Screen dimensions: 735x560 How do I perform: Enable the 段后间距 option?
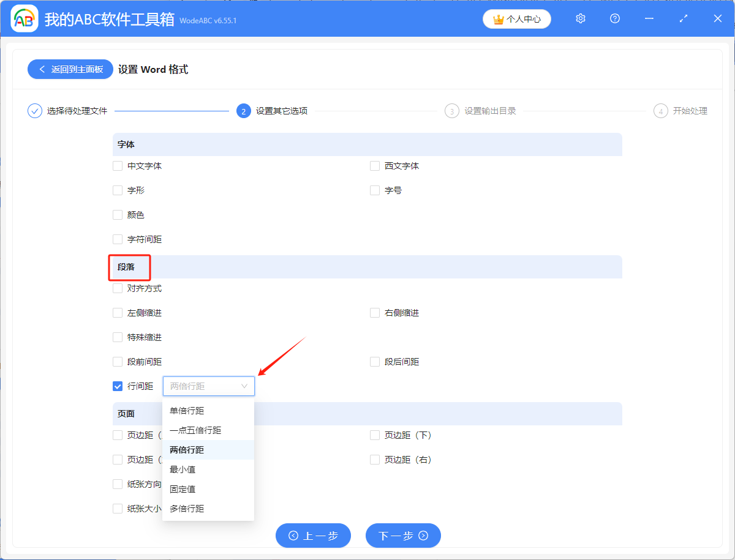[x=374, y=362]
